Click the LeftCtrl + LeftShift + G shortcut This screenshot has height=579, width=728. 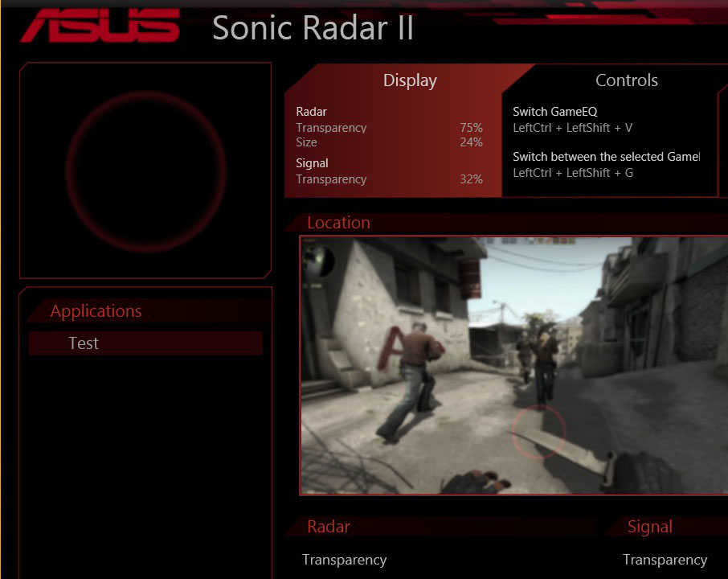[x=573, y=173]
